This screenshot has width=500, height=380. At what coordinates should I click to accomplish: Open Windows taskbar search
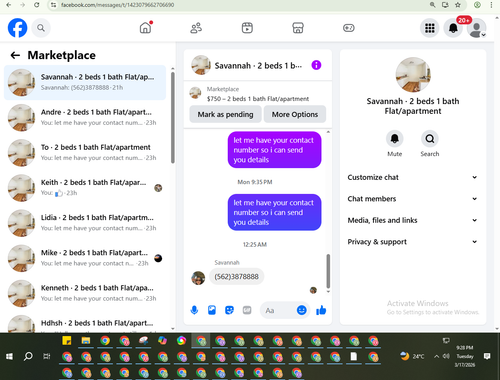(28, 356)
